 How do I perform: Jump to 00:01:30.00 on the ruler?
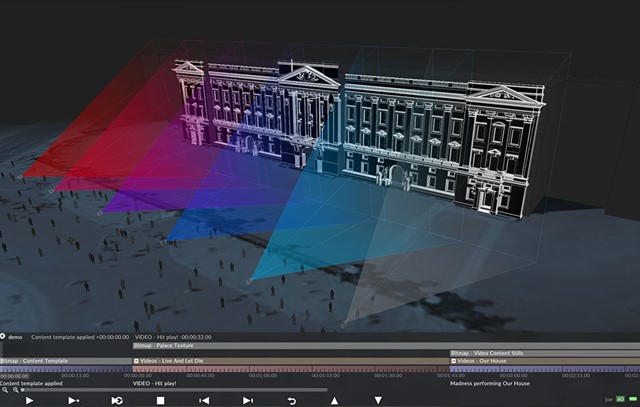click(388, 376)
